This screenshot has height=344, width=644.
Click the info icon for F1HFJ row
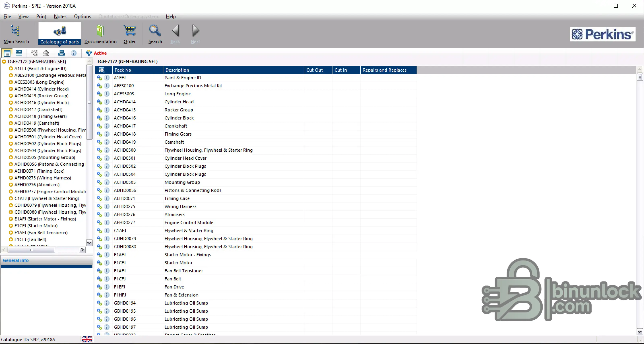click(107, 295)
